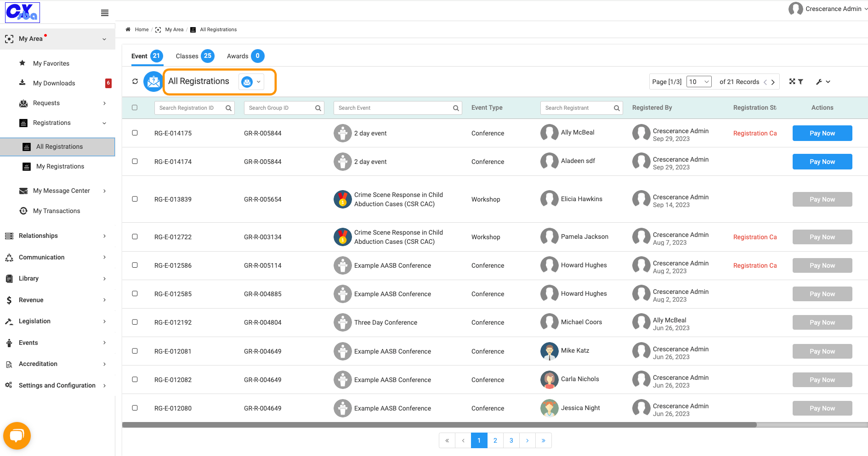Click the hamburger menu icon

coord(105,13)
